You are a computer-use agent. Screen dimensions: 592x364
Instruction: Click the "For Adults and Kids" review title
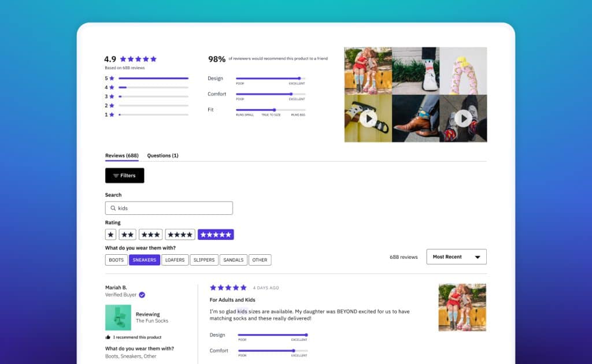point(232,300)
